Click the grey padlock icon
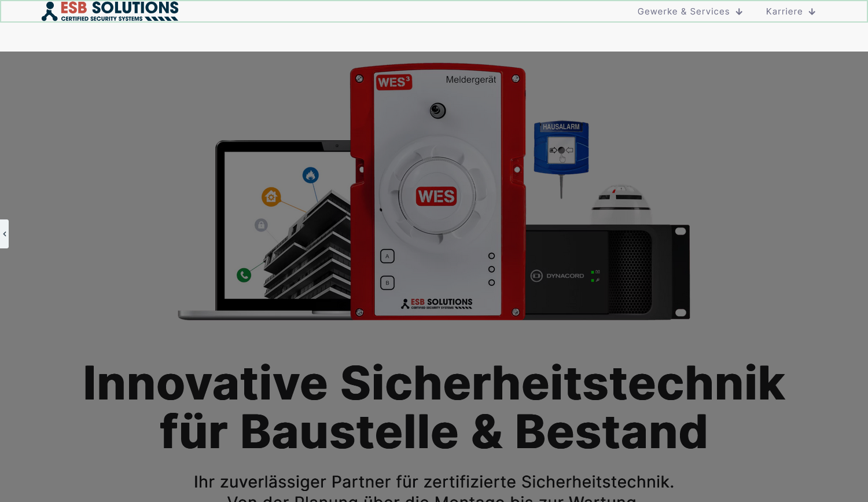Viewport: 868px width, 502px height. [261, 225]
